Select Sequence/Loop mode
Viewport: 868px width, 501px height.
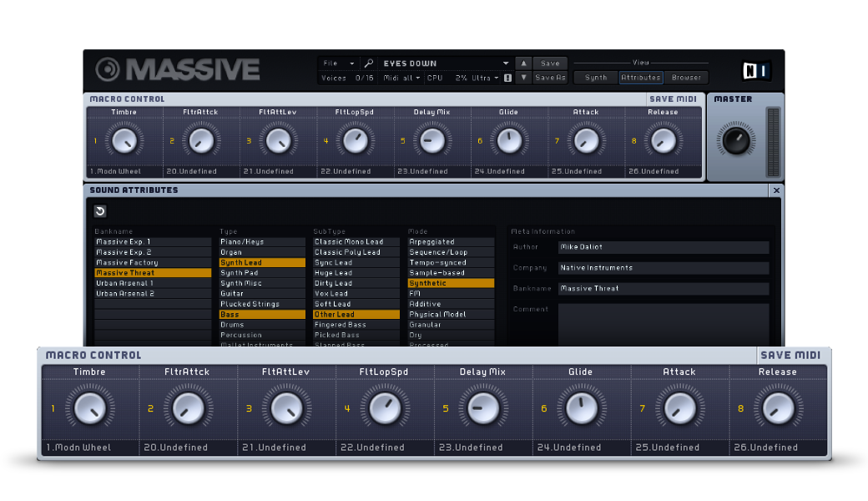[x=452, y=252]
